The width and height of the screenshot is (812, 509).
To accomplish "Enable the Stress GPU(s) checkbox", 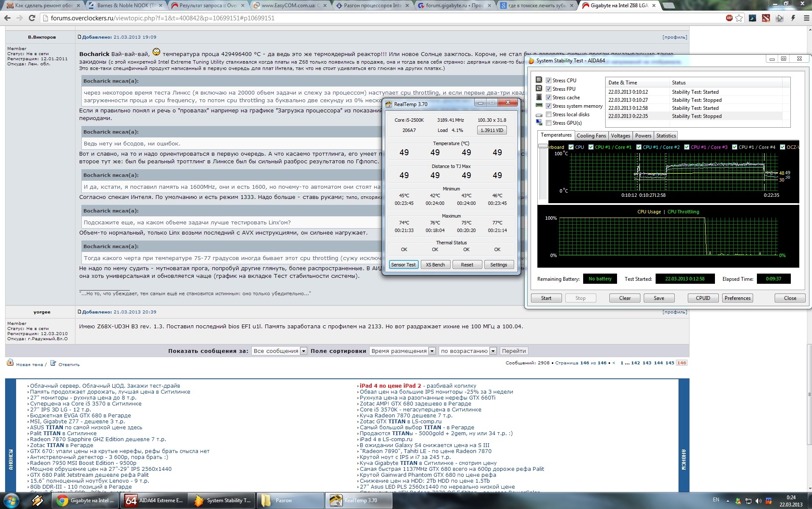I will [x=548, y=123].
